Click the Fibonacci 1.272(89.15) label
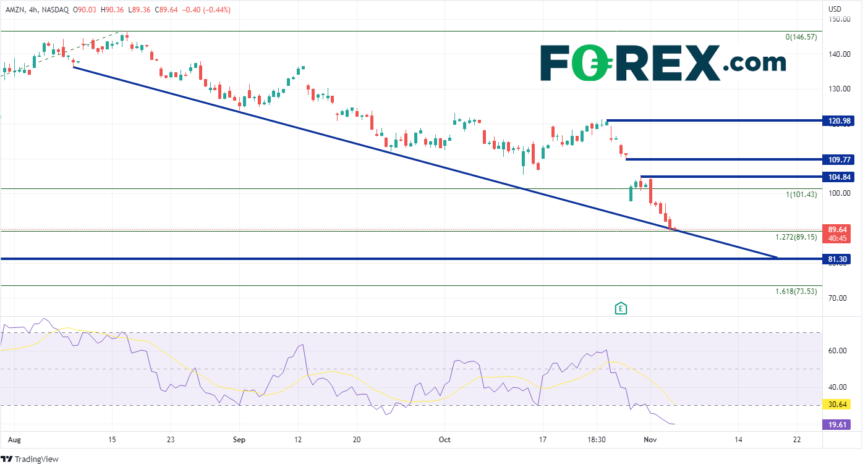 [x=796, y=237]
